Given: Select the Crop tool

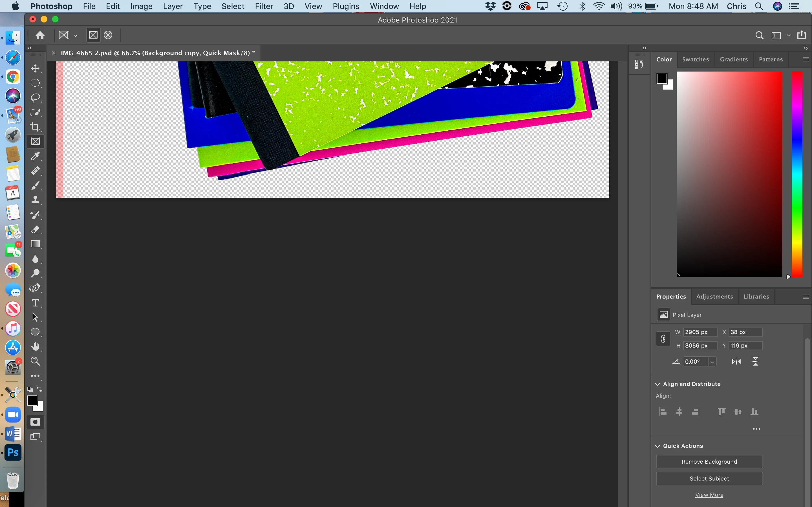Looking at the screenshot, I should click(x=35, y=127).
